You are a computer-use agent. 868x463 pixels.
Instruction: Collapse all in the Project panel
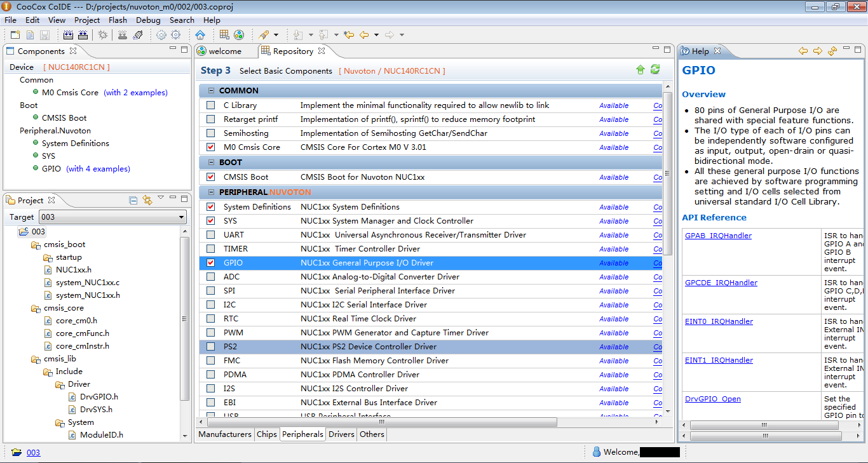(x=133, y=200)
